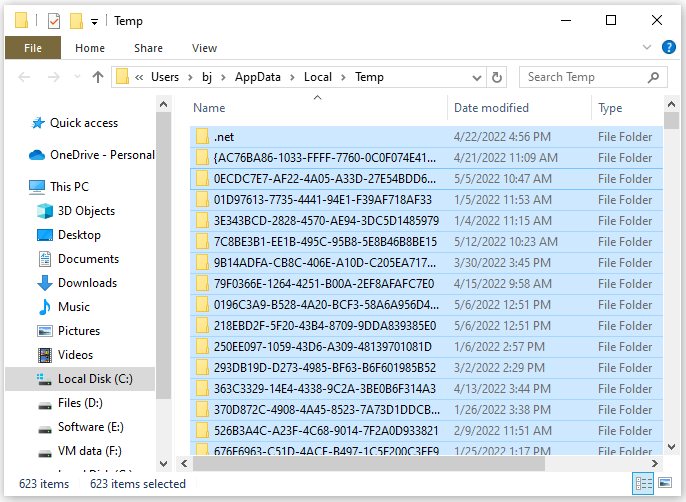Sort by the Type column header
This screenshot has width=686, height=502.
[x=610, y=108]
